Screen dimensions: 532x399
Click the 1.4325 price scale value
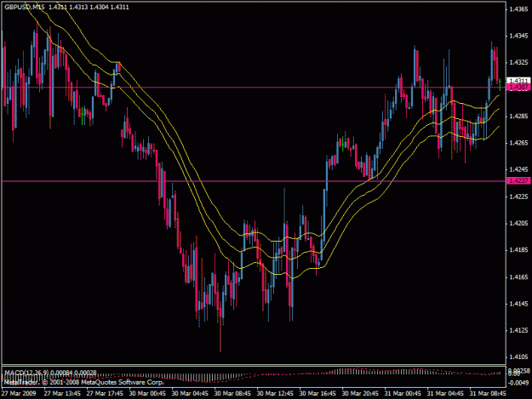518,62
